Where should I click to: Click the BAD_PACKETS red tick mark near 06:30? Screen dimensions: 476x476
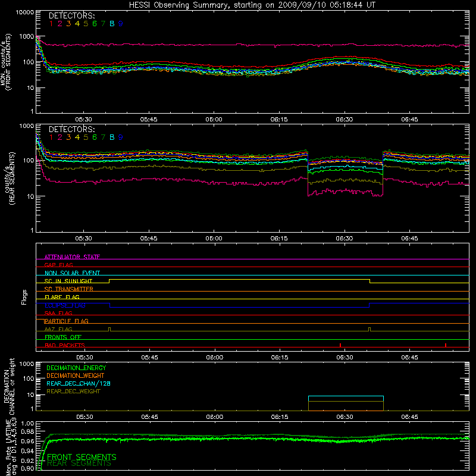click(340, 345)
